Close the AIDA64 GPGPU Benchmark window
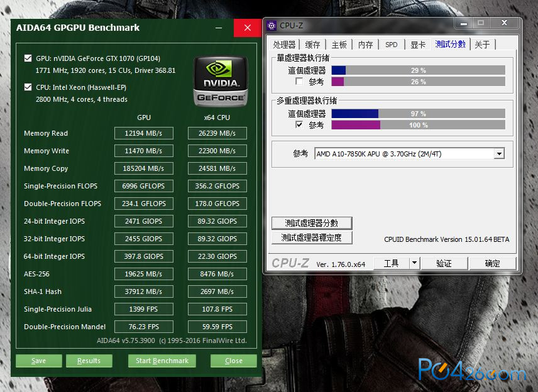 coord(248,28)
